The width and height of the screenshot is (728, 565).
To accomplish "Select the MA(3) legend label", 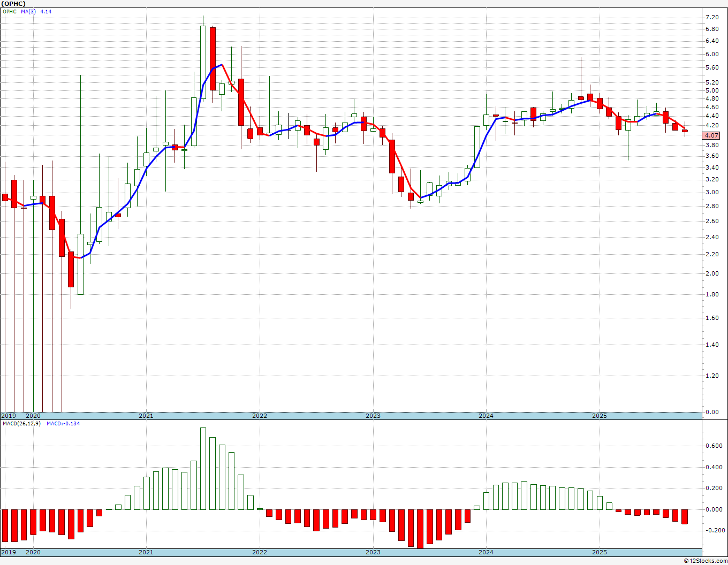I will pyautogui.click(x=29, y=11).
